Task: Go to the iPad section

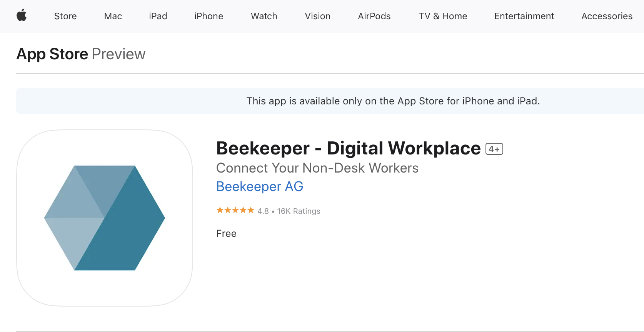Action: (x=158, y=16)
